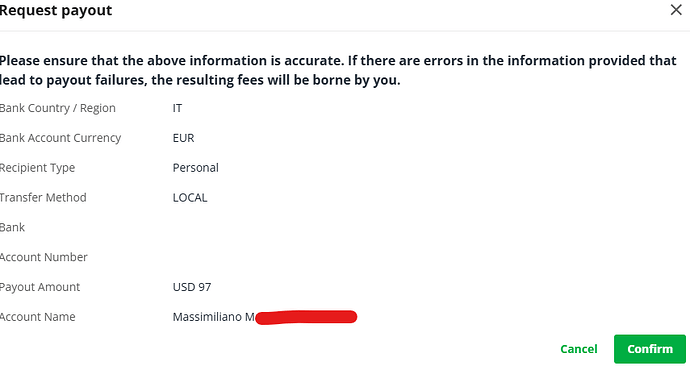Cancel the payout request
This screenshot has width=690, height=366.
point(579,349)
